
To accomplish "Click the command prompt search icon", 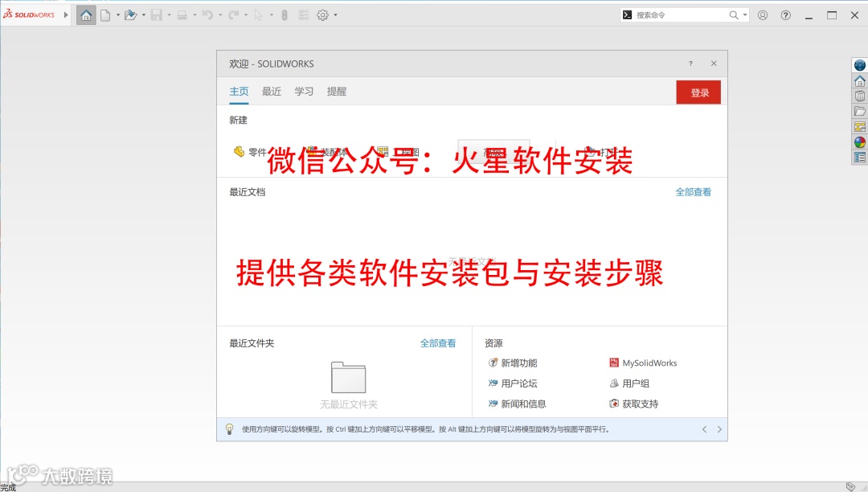I will point(627,15).
